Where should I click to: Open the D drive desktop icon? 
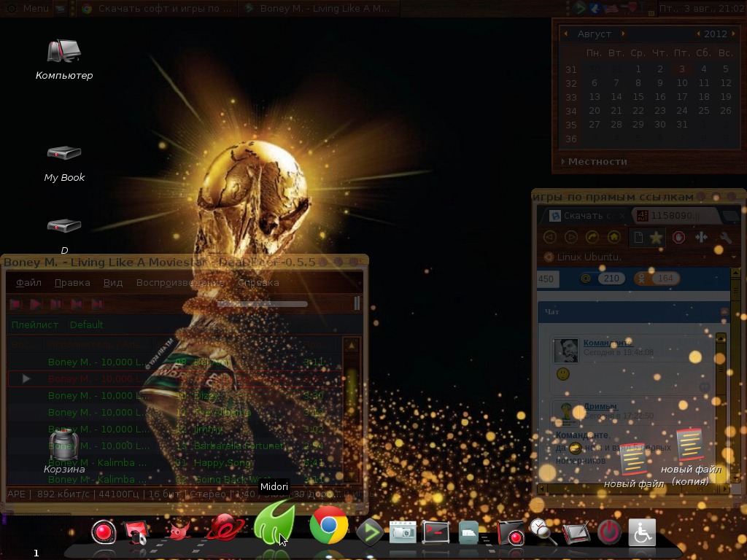tap(64, 236)
